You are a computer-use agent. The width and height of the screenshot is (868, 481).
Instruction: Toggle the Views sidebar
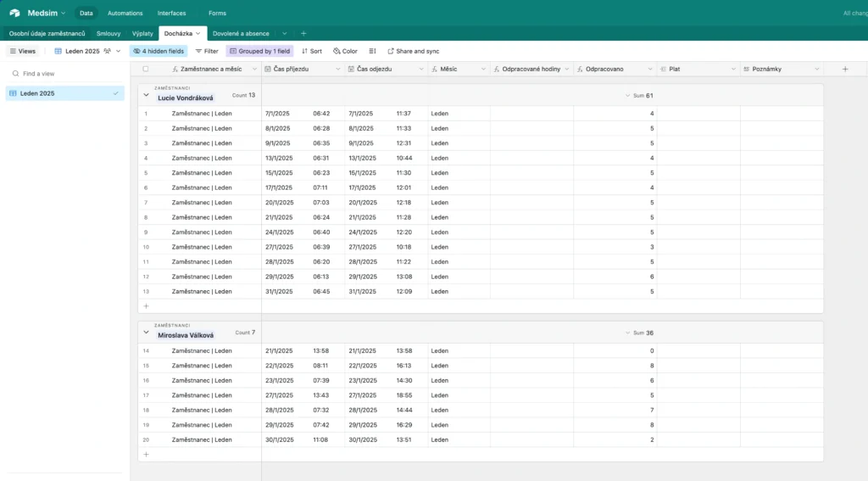coord(22,51)
